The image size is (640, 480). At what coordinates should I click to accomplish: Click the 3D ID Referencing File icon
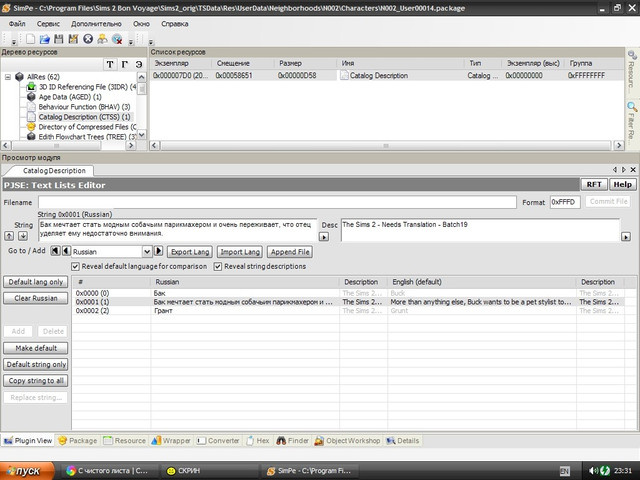(x=31, y=87)
